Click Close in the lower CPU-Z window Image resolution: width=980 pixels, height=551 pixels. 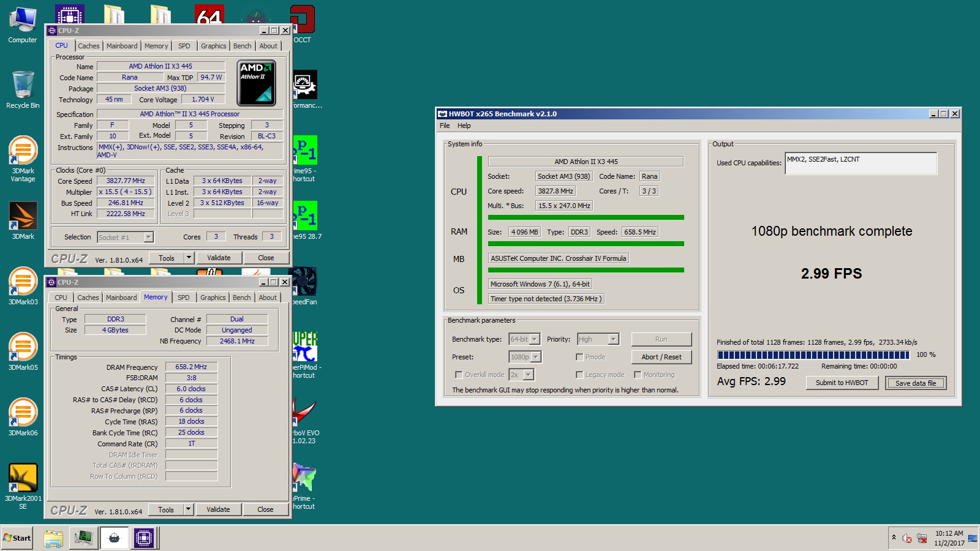point(265,509)
